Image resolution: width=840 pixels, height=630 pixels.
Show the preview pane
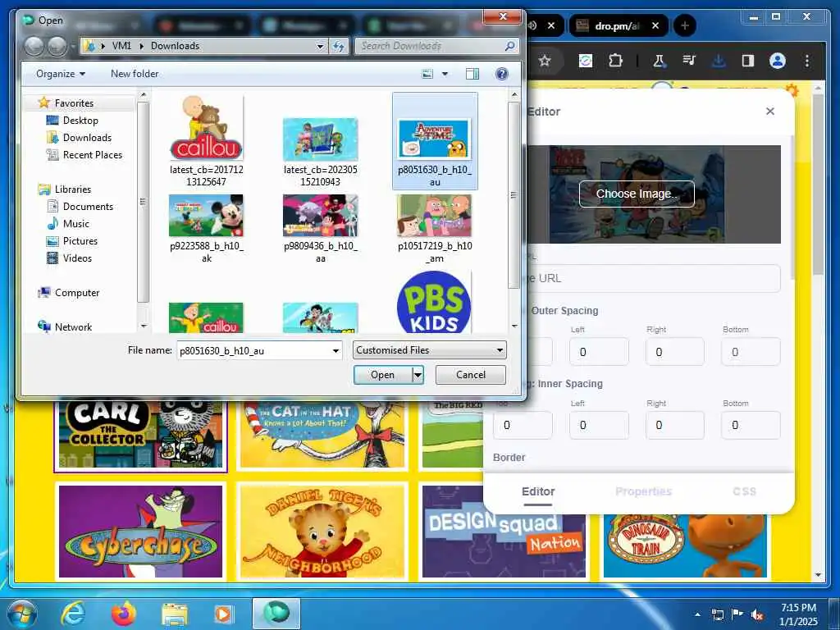click(472, 74)
